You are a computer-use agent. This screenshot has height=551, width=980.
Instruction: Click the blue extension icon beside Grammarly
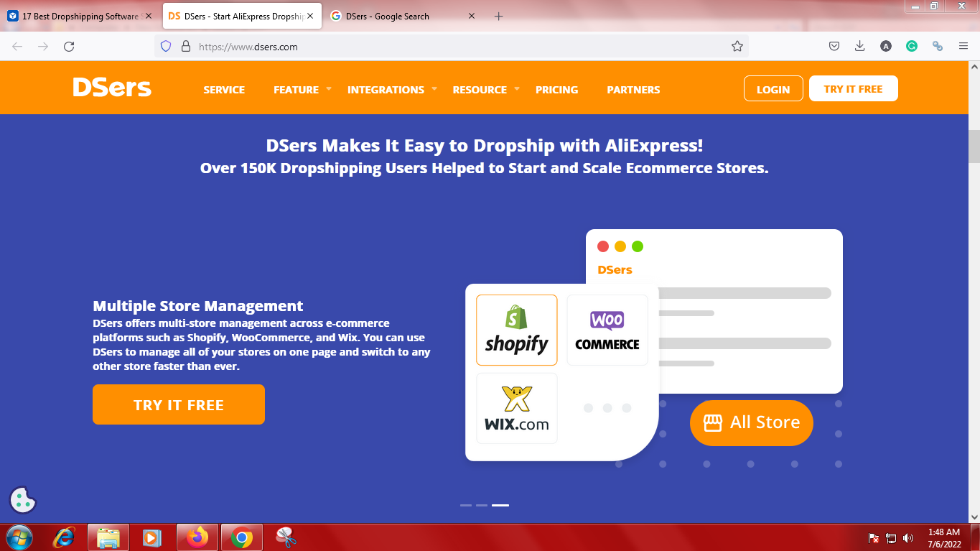click(x=938, y=46)
